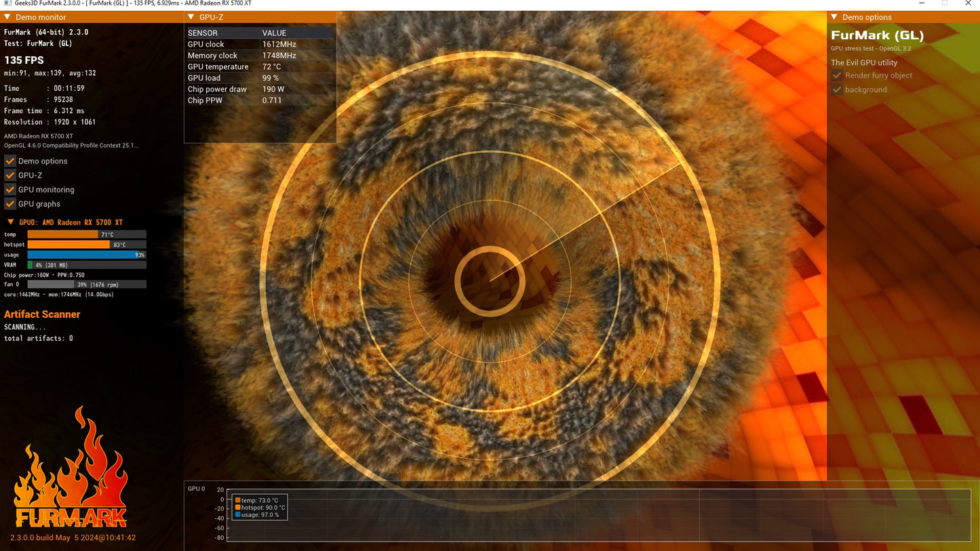The height and width of the screenshot is (551, 980).
Task: Maximize the FurMark window
Action: (944, 3)
